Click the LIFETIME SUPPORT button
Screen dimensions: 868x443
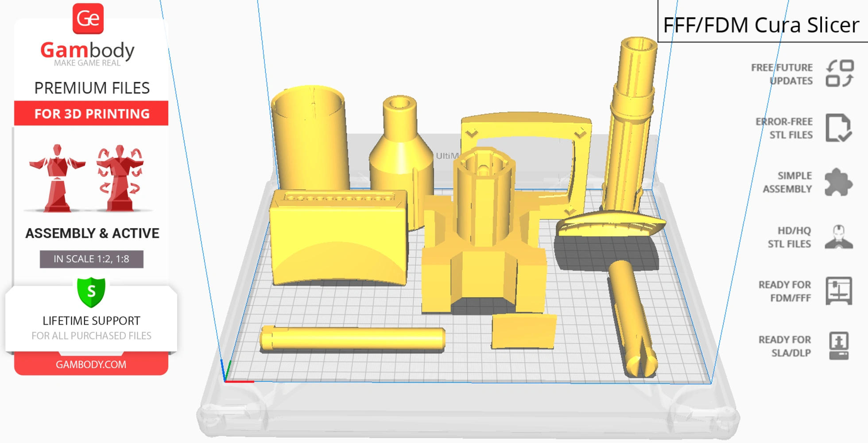(x=92, y=320)
